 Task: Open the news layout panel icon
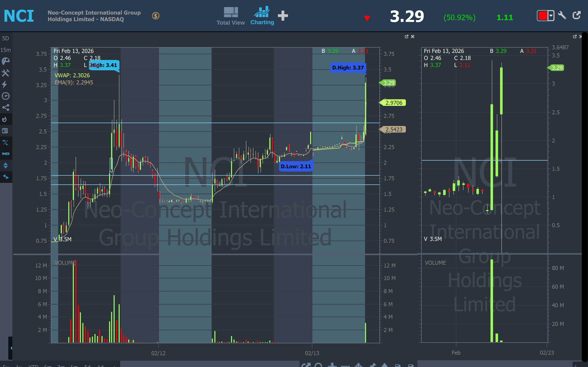click(5, 131)
